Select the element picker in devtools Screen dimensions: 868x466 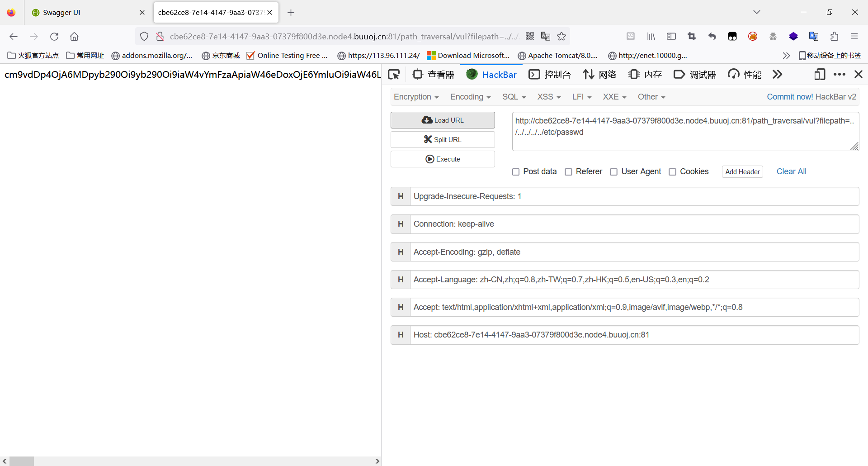coord(394,74)
